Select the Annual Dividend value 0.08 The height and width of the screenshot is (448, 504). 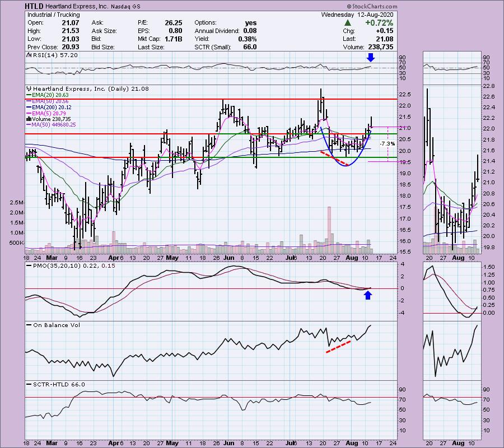[250, 31]
